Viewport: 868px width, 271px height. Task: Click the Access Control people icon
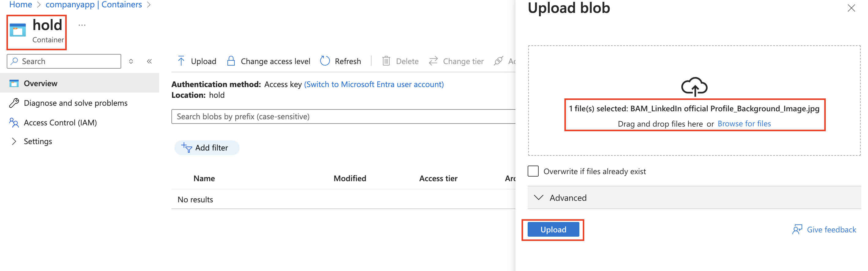coord(14,123)
